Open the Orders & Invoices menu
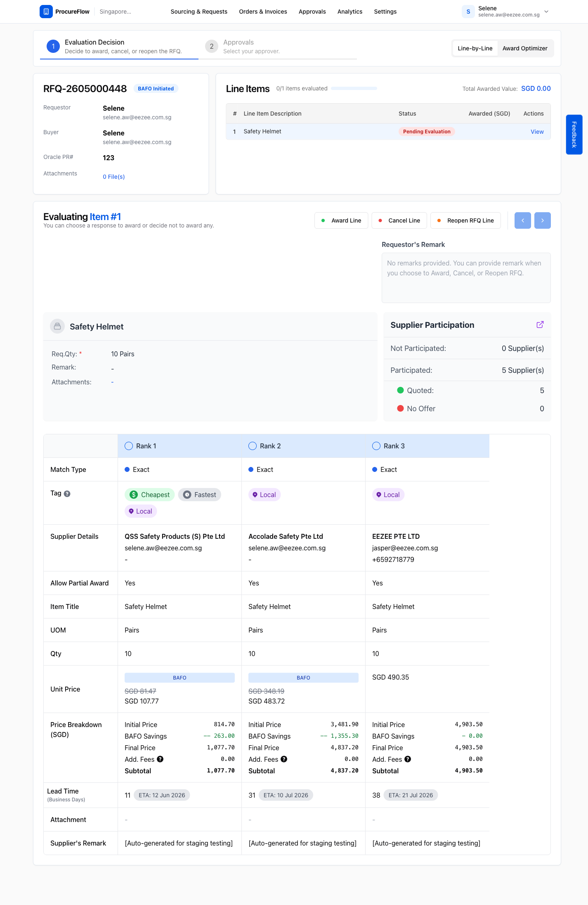 click(263, 12)
